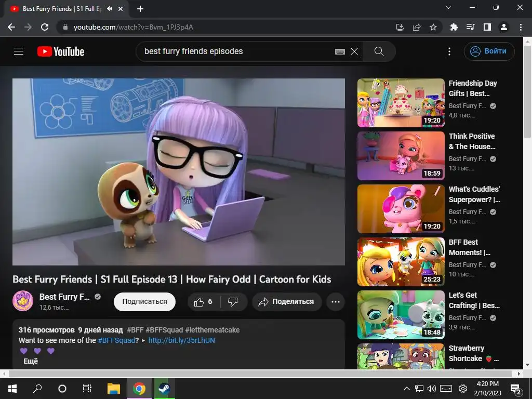
Task: Show hidden system tray icons
Action: coord(406,389)
